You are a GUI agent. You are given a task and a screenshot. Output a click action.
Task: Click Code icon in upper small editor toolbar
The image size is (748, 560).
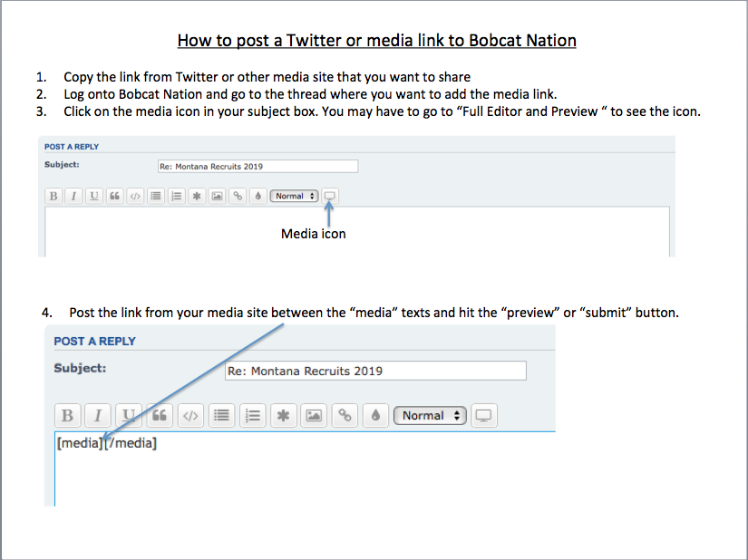pyautogui.click(x=135, y=196)
